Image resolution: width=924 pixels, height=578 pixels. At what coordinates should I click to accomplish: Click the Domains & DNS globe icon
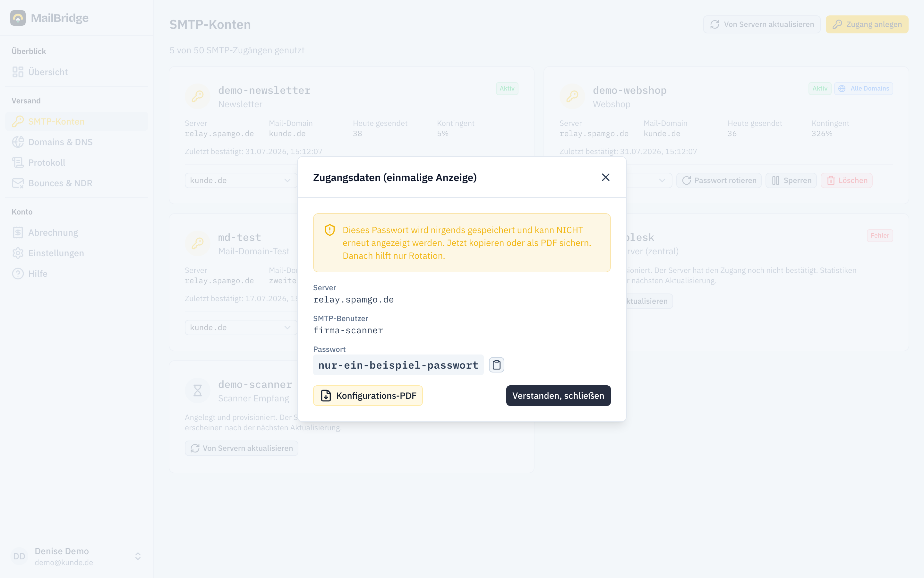coord(18,142)
